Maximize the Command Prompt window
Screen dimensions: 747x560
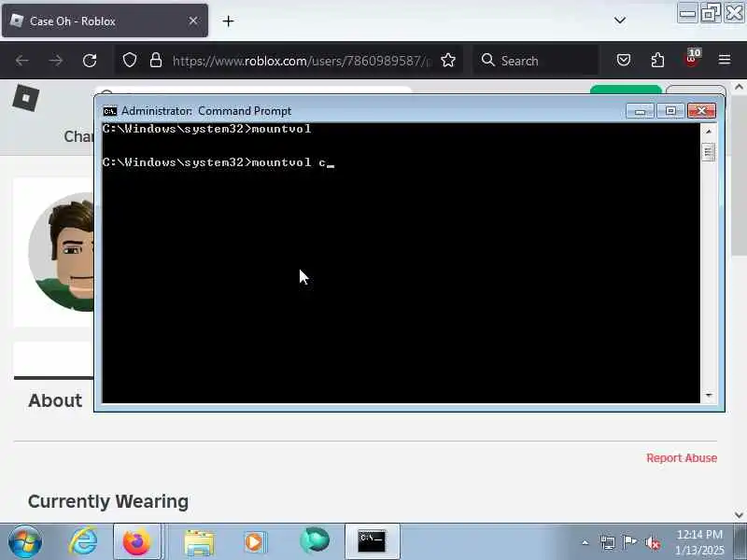[670, 111]
